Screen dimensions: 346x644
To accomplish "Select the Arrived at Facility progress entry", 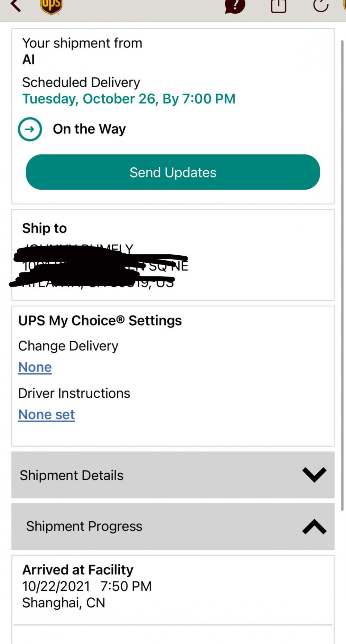I will pos(173,590).
